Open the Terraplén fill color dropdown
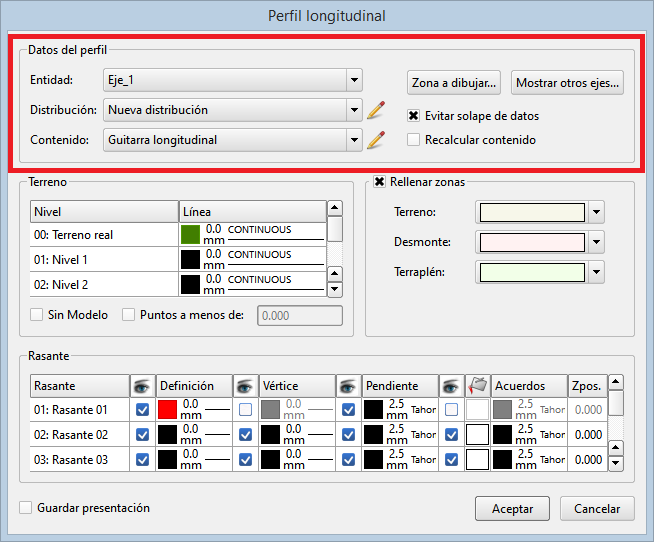 coord(596,272)
